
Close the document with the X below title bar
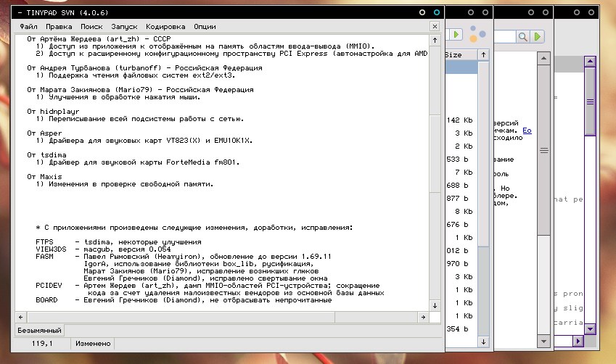click(435, 26)
